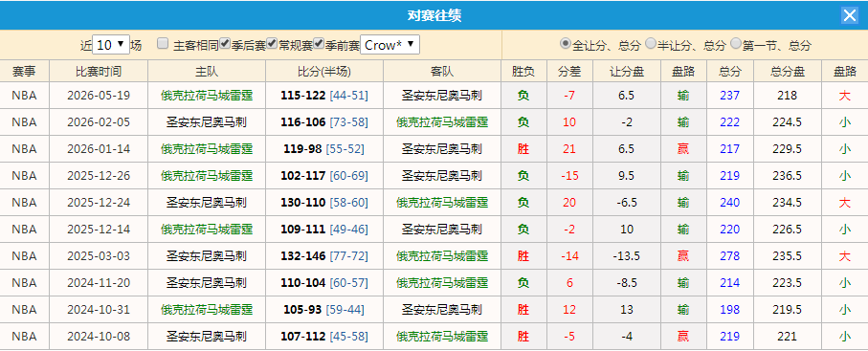The height and width of the screenshot is (351, 868).
Task: Select 第一节、总分 radio option
Action: coord(736,44)
